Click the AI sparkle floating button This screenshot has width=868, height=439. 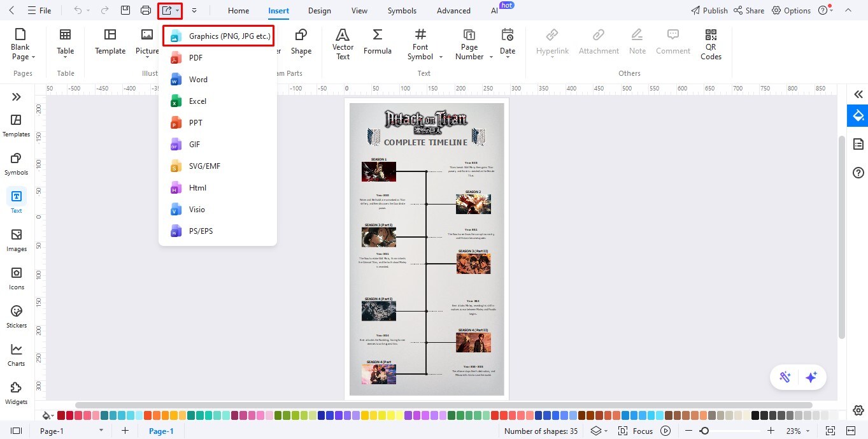click(x=811, y=377)
